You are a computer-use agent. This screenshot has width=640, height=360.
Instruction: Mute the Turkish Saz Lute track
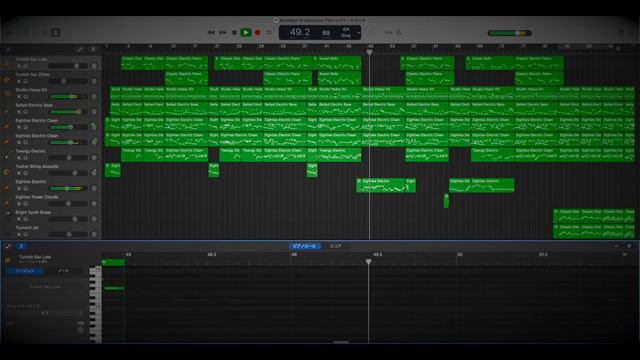19,66
